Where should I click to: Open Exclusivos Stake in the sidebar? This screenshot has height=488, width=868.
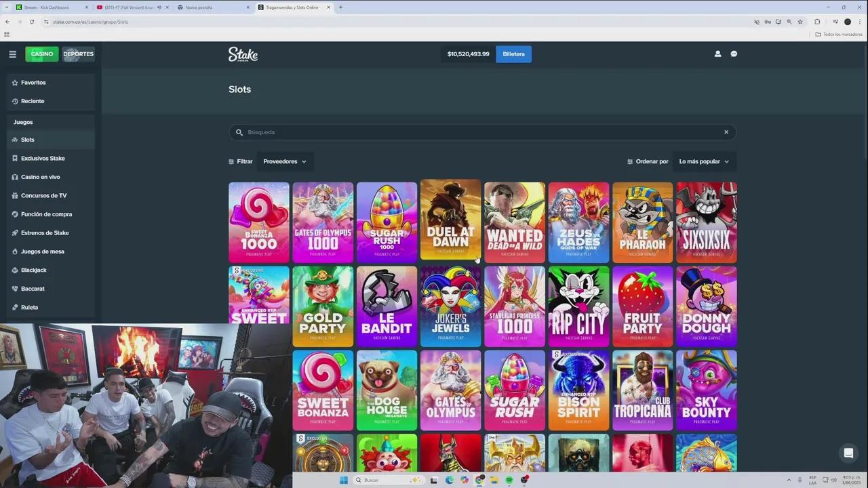(x=51, y=159)
